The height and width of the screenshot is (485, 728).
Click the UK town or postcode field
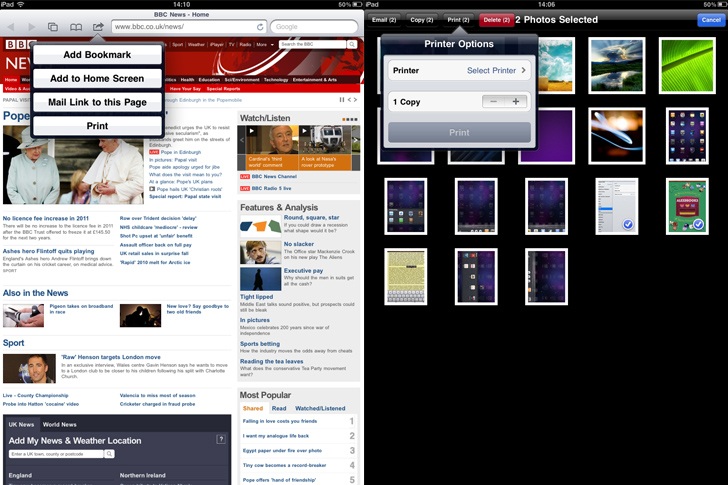tap(56, 454)
